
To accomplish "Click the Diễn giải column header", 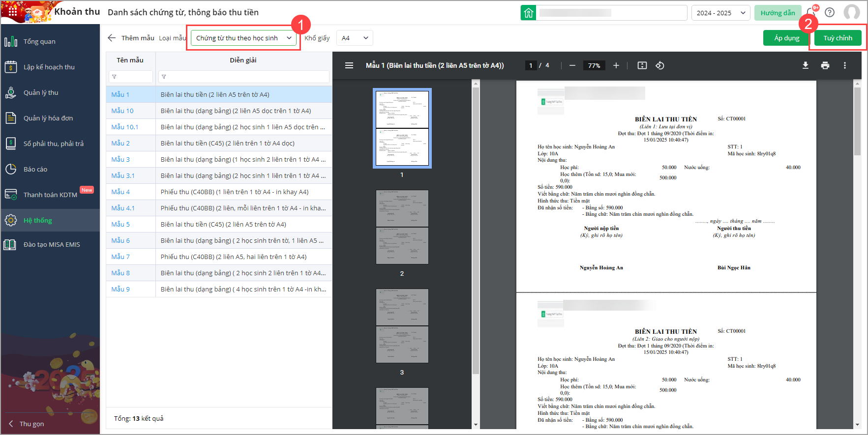I will tap(243, 60).
